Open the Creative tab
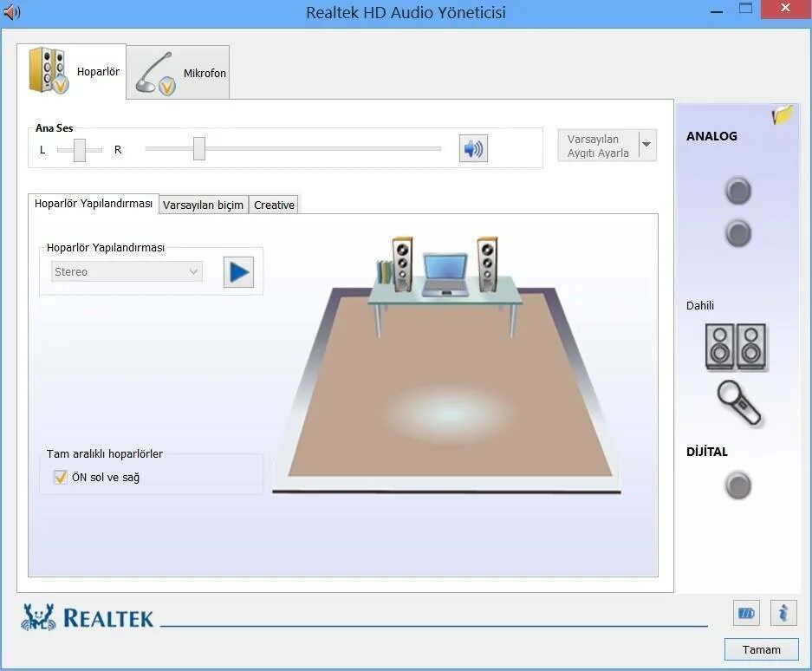 tap(274, 205)
